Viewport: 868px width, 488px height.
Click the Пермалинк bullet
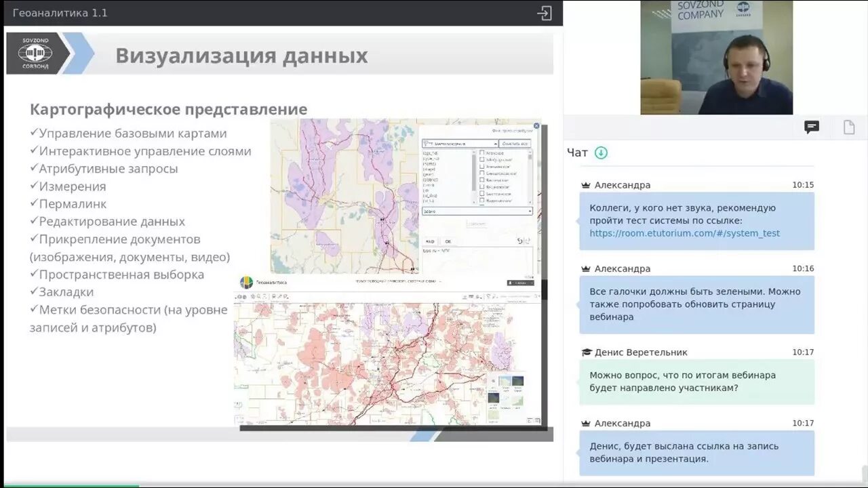pyautogui.click(x=68, y=204)
